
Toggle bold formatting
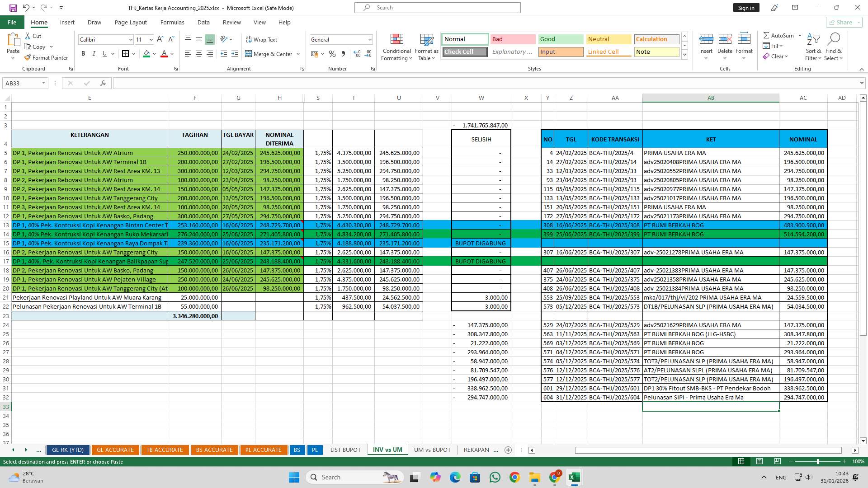click(x=83, y=53)
